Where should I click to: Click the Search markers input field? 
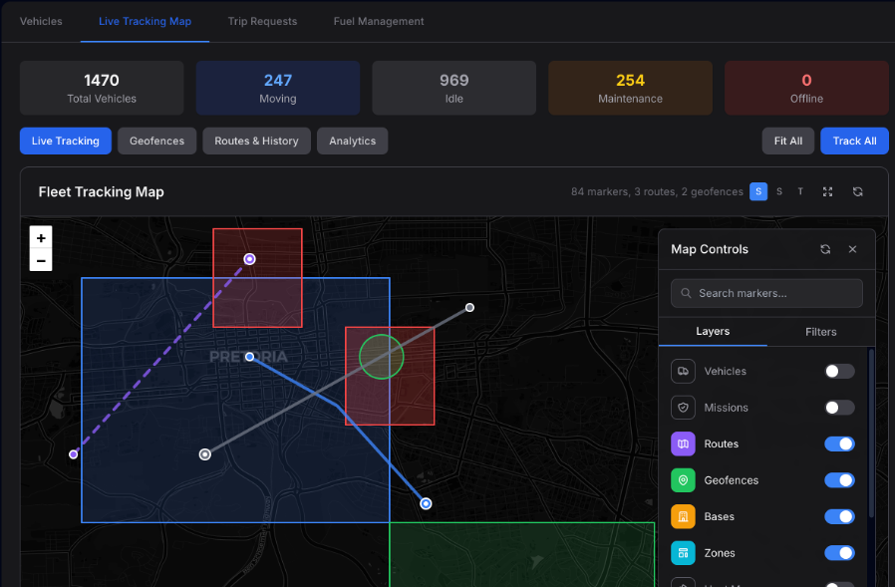(765, 293)
